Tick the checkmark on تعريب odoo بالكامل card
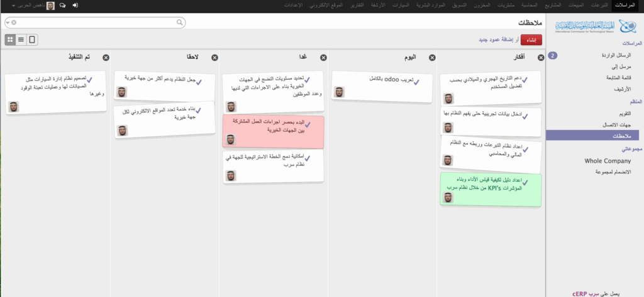This screenshot has width=644, height=297. click(x=416, y=82)
